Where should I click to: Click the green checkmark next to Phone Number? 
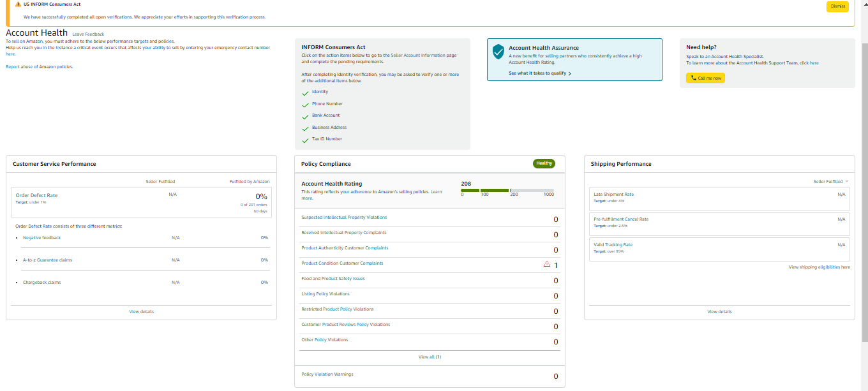coord(305,105)
